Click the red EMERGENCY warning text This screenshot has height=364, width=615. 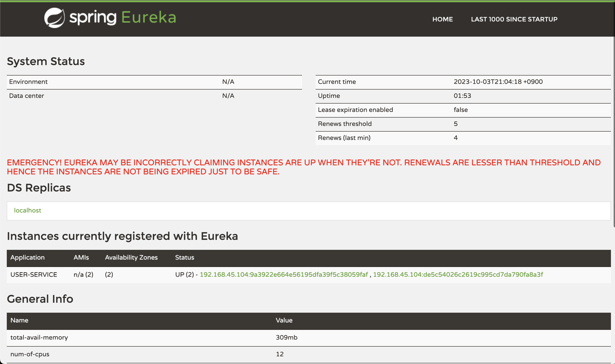303,167
